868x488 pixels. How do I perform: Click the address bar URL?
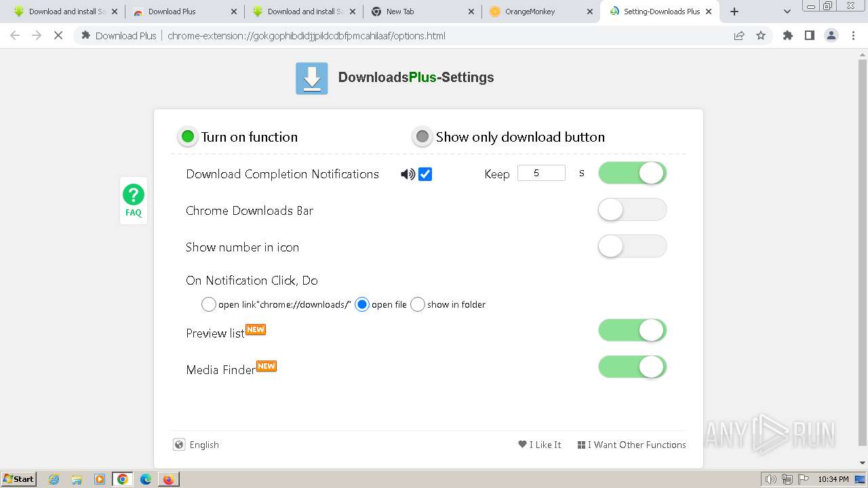coord(307,36)
